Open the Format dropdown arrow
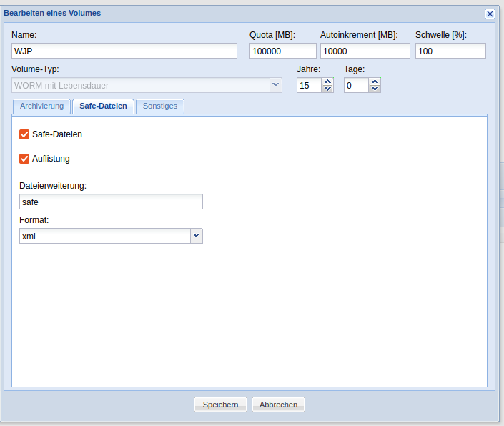Screen dimensions: 504x426 (x=197, y=236)
